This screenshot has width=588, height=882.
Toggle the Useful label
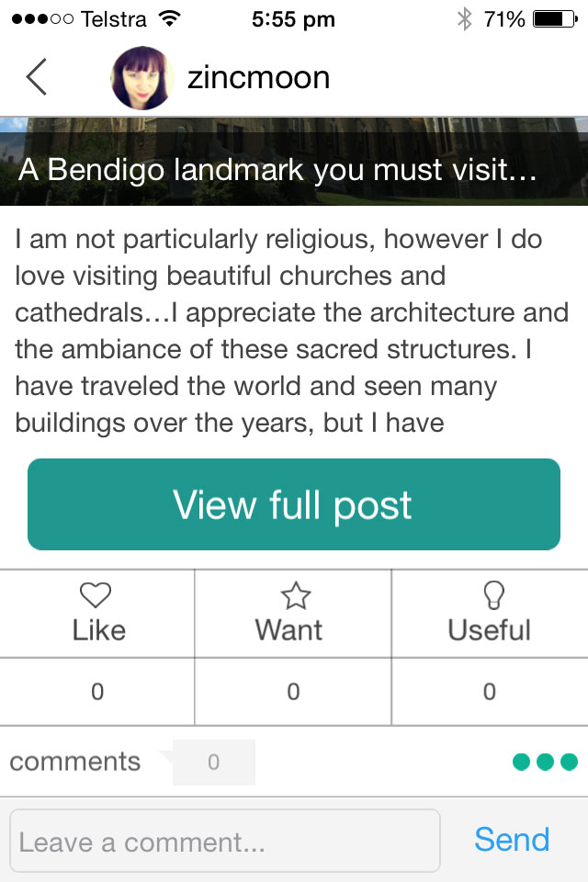[x=489, y=630]
